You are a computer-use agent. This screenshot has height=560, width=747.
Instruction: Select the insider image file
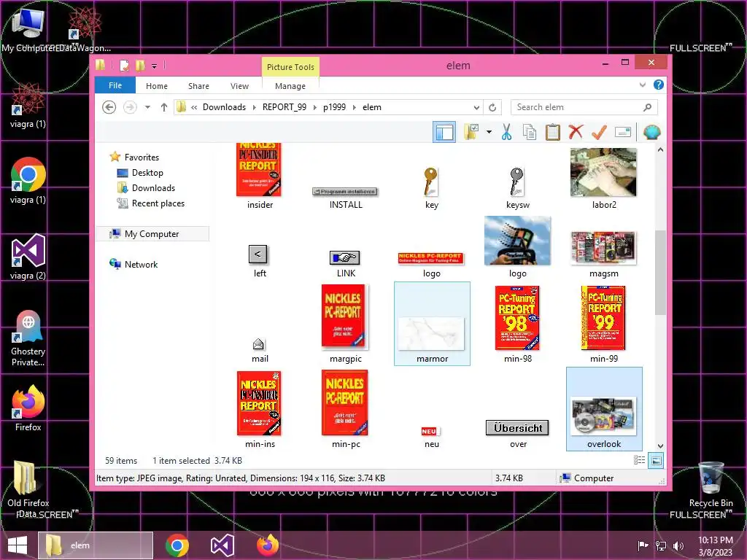[x=260, y=175]
